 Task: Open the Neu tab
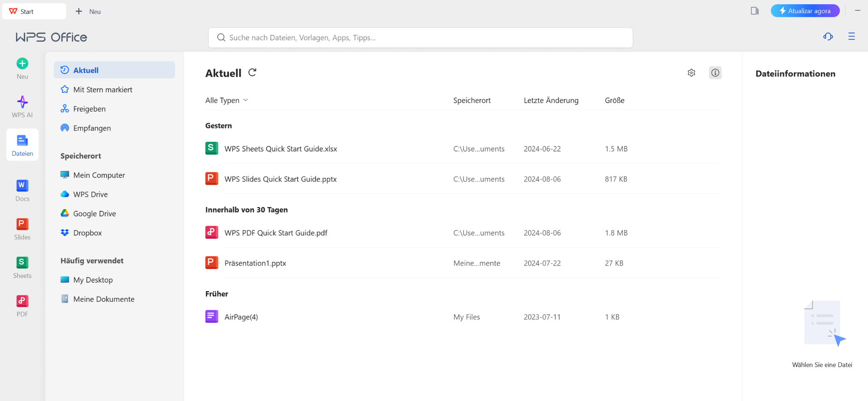click(x=89, y=11)
